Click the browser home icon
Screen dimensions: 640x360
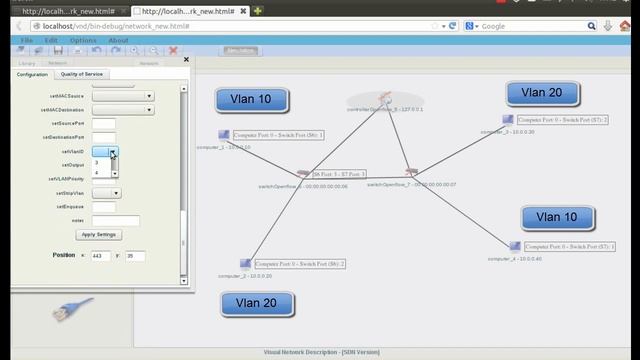(x=624, y=26)
